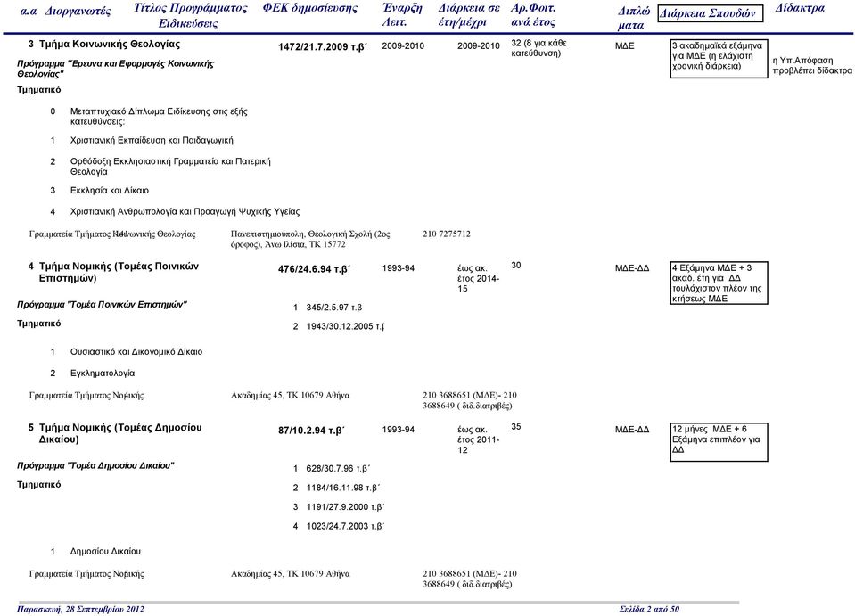
Task: Click the '3 ακαδημαϊκά εξάμηνα για ΜΔΕ' box
Action: pyautogui.click(x=719, y=59)
